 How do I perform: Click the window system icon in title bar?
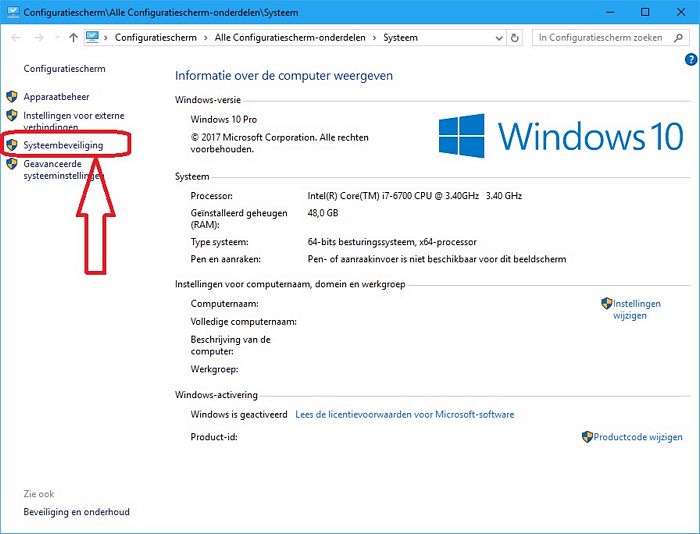[13, 12]
